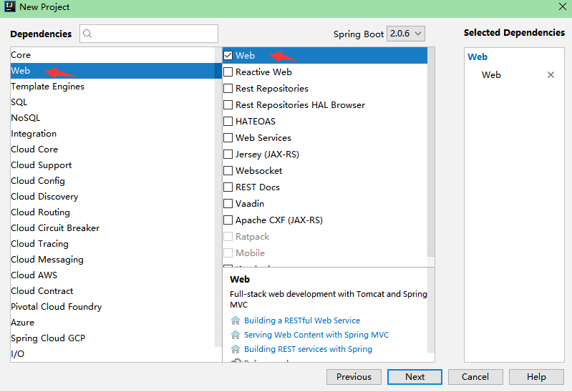Click the disabled Mobile checkbox

click(x=228, y=253)
